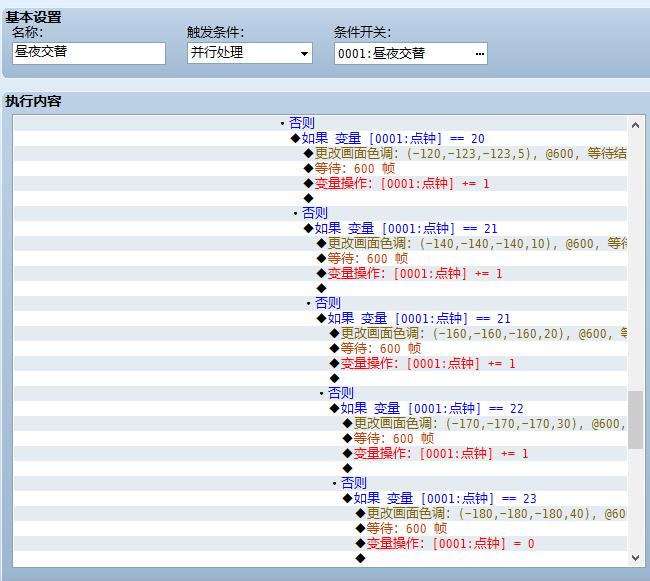Select the 否则 row above second == 21 condition
This screenshot has height=581, width=650.
point(320,303)
